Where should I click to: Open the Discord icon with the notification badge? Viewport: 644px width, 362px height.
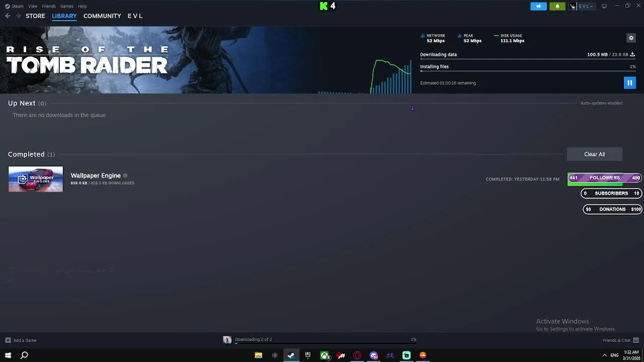click(x=374, y=355)
